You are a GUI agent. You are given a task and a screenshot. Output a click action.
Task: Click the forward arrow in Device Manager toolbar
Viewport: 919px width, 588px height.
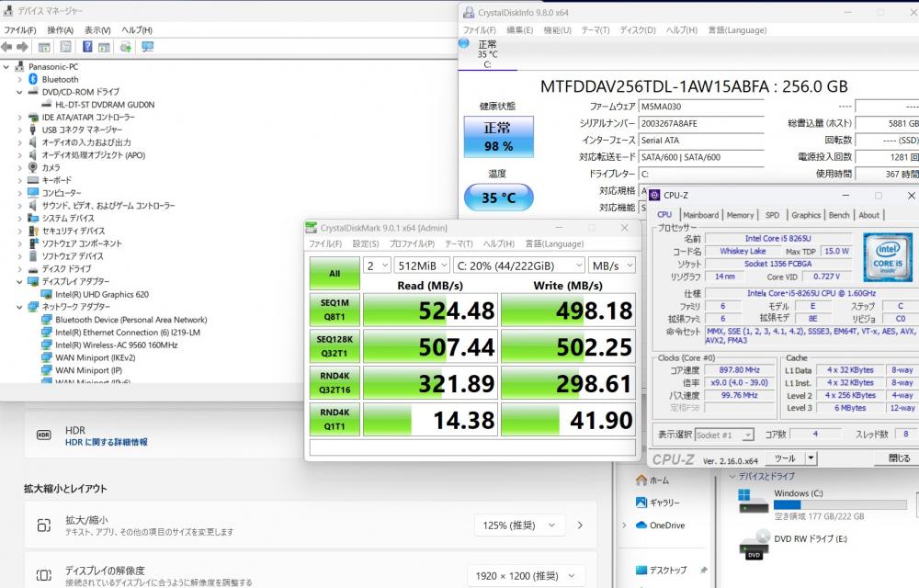(22, 47)
